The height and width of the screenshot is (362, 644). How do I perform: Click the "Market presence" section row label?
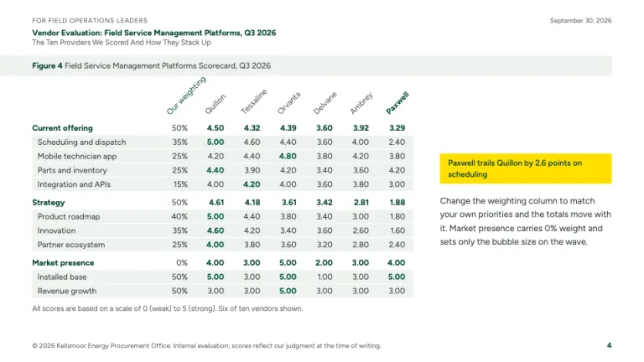[x=63, y=262]
